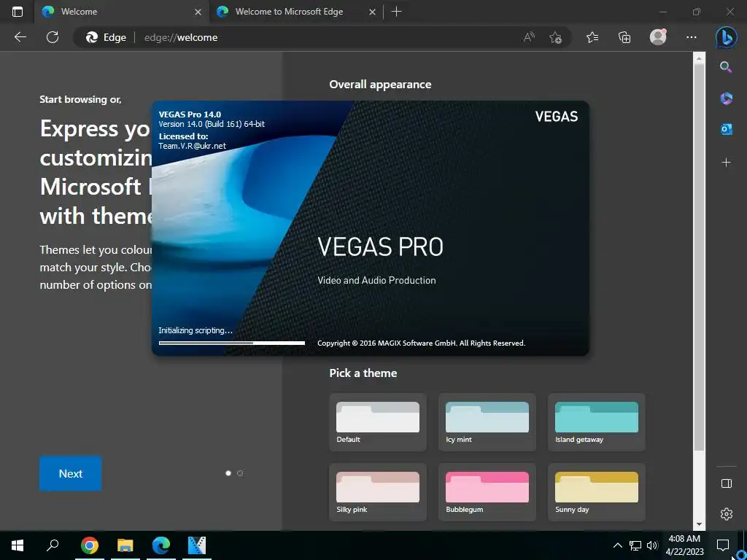
Task: Switch to the Welcome tab
Action: [x=121, y=12]
